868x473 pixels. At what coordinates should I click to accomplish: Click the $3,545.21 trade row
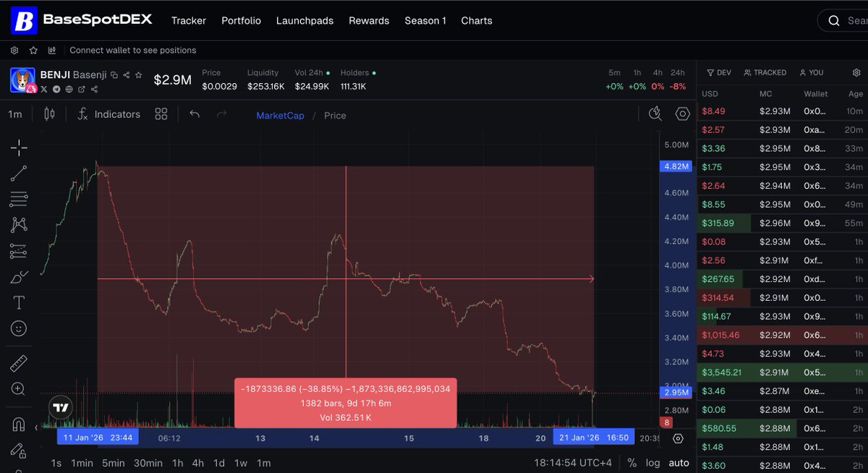tap(782, 372)
